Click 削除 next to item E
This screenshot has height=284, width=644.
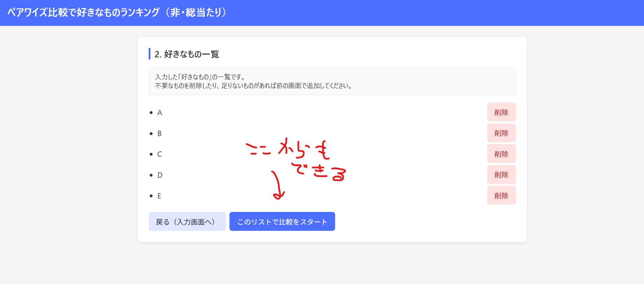(501, 196)
